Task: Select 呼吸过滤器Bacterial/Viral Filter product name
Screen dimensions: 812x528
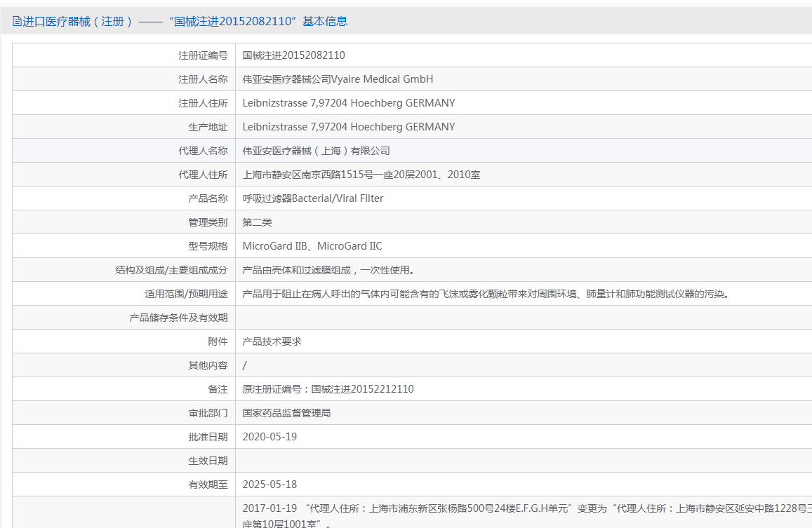Action: pos(313,198)
